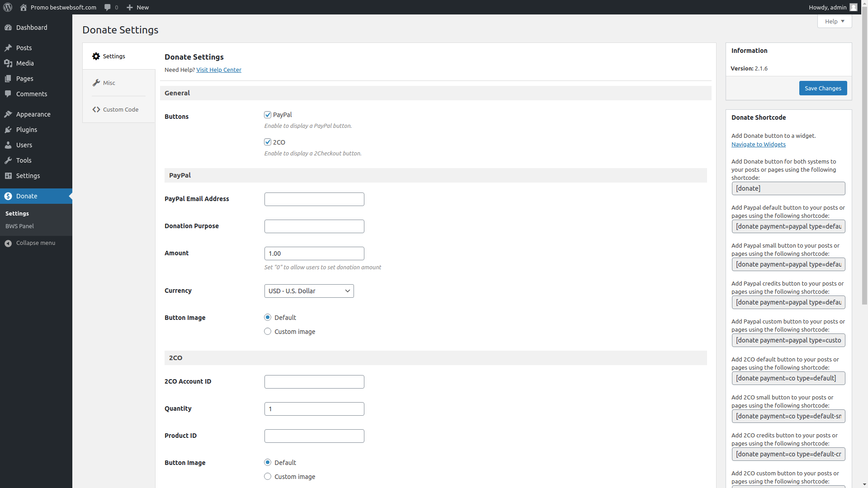Click the Donate dollar icon
The width and height of the screenshot is (868, 488).
(x=8, y=196)
